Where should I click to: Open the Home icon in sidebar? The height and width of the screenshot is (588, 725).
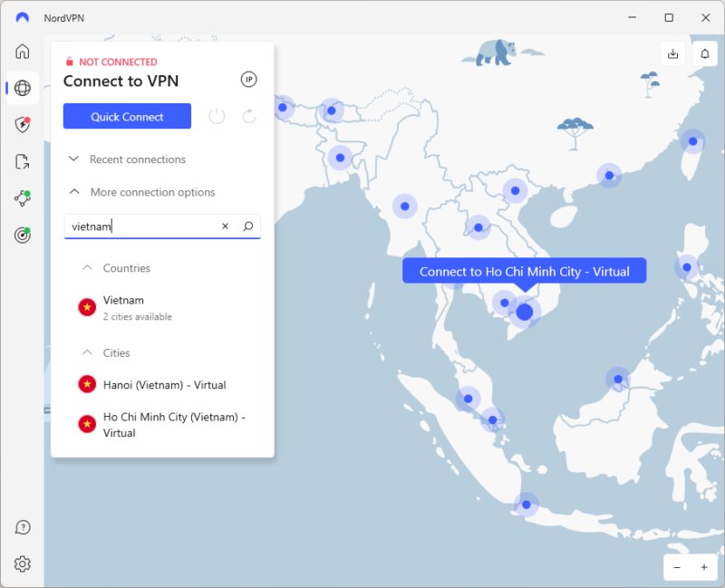pos(23,52)
